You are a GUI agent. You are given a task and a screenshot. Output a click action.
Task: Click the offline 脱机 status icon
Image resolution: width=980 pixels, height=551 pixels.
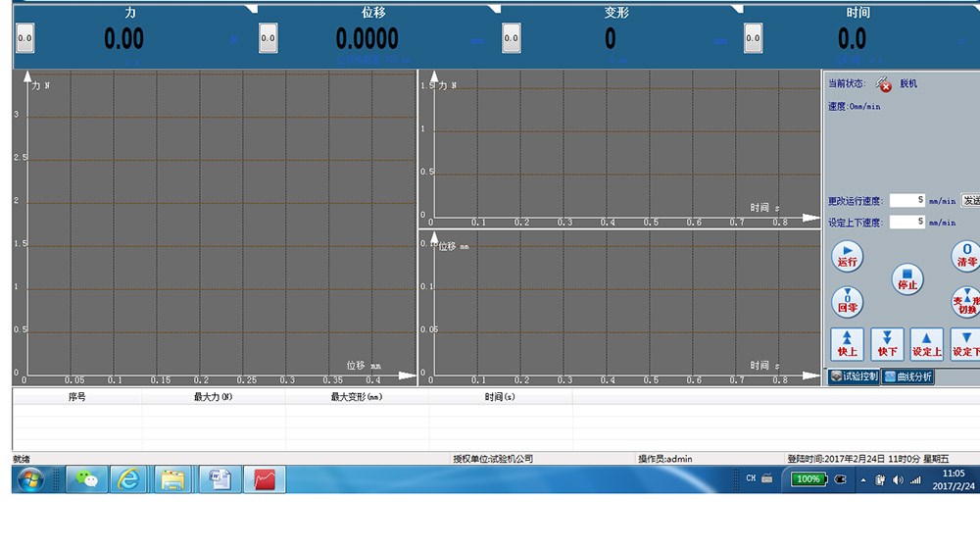point(883,83)
